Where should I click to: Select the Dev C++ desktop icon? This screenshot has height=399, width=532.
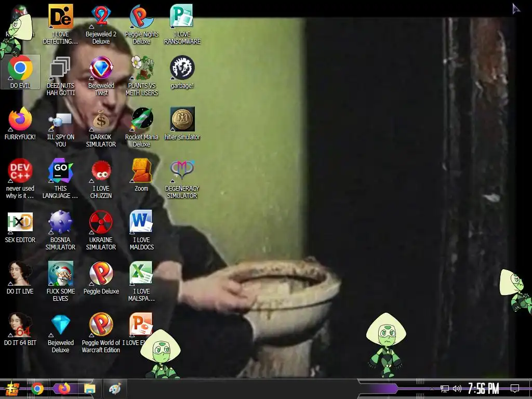coord(20,170)
